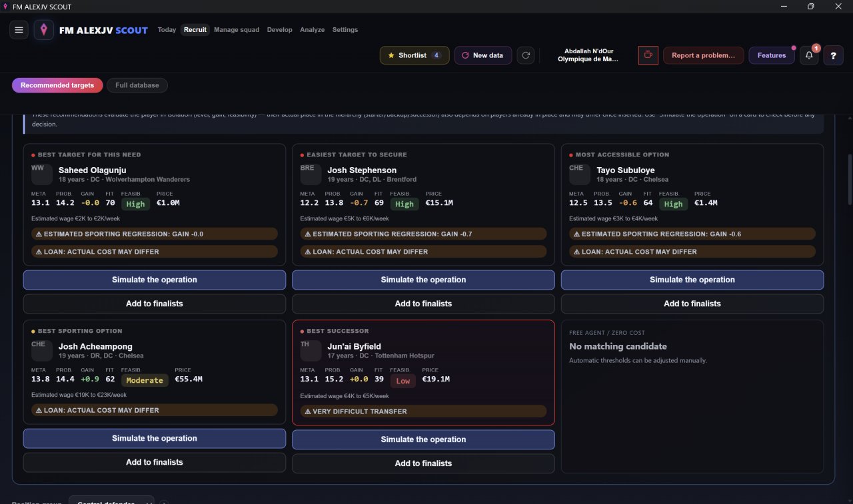The height and width of the screenshot is (504, 853).
Task: Simulate the operation for Saheed Olagunju
Action: click(155, 280)
